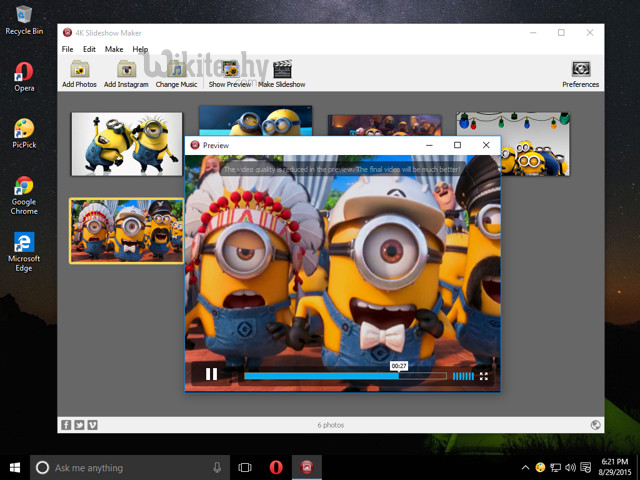This screenshot has height=480, width=640.
Task: Click the Add Instagram toolbar icon
Action: [126, 69]
